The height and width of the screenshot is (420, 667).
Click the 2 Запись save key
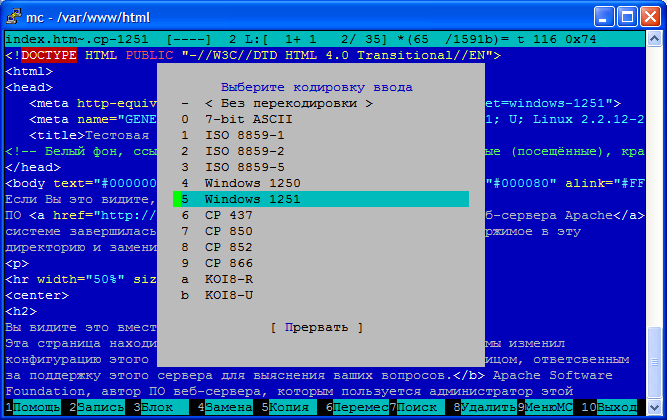pos(98,407)
